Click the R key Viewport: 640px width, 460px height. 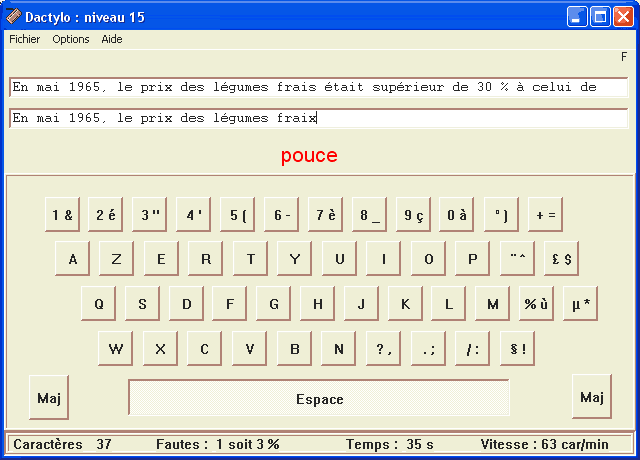[206, 259]
